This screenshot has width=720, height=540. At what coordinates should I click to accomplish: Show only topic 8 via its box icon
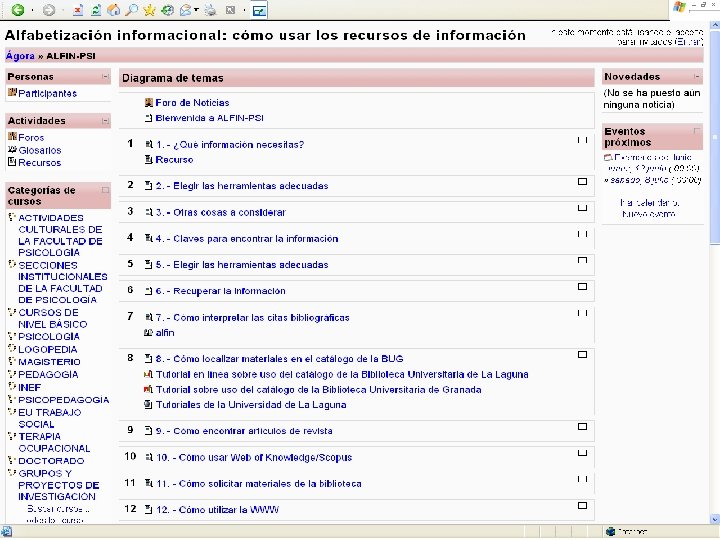(582, 354)
